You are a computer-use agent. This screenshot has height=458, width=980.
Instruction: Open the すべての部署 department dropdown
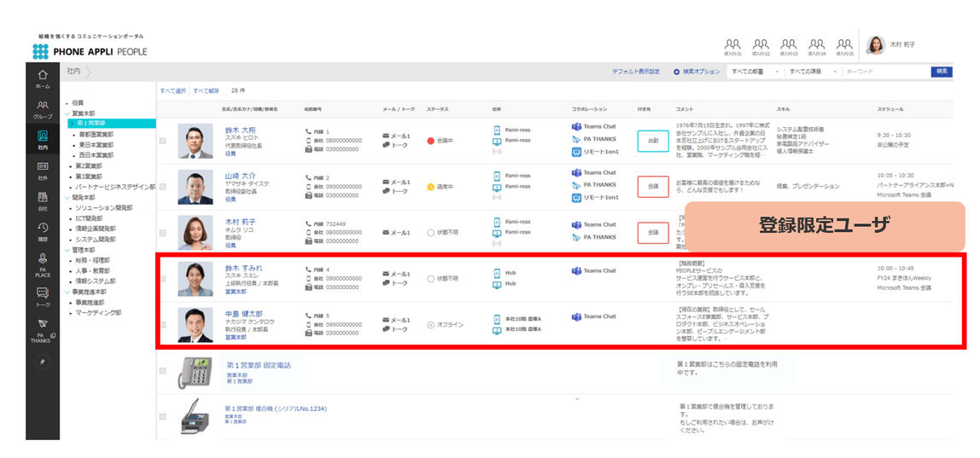[755, 72]
